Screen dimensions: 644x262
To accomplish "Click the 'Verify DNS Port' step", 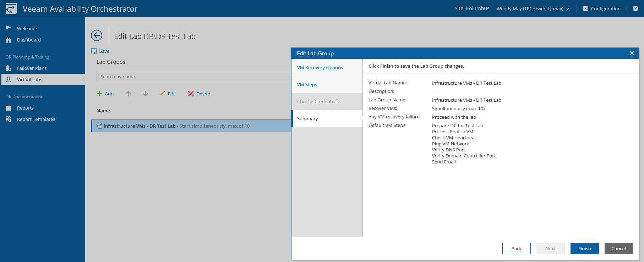I will (x=449, y=150).
